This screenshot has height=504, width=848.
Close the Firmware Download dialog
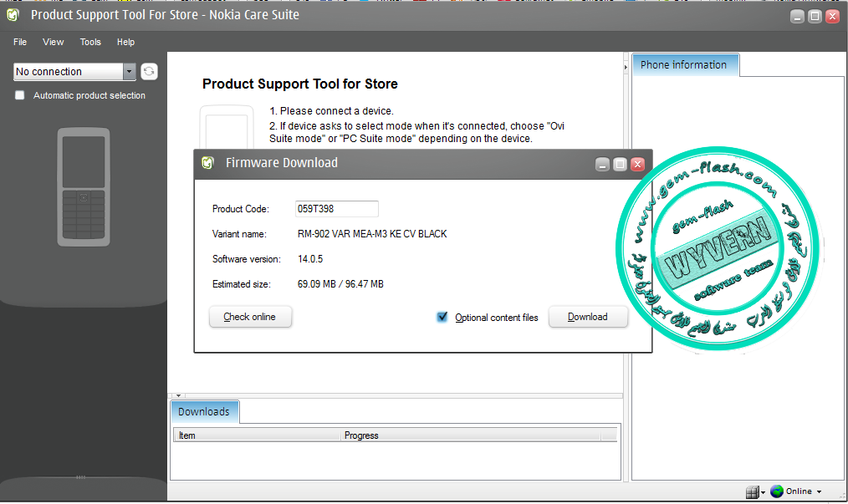click(x=637, y=164)
